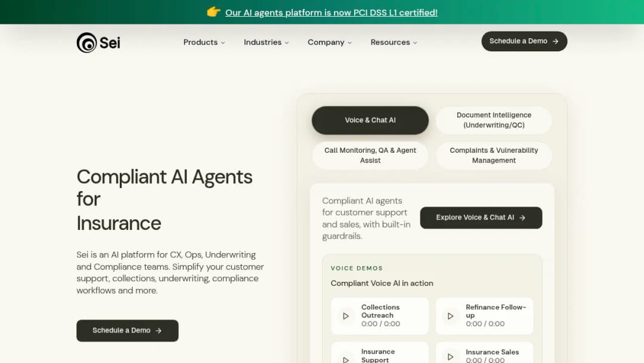This screenshot has height=363, width=644.
Task: Click the Compliant Voice AI in action heading
Action: click(382, 283)
